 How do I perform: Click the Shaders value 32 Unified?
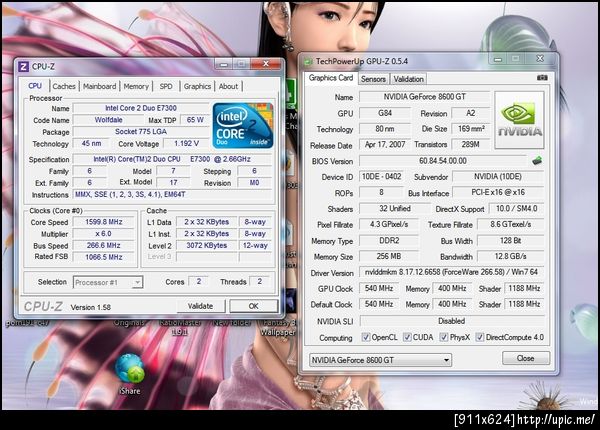pyautogui.click(x=395, y=208)
